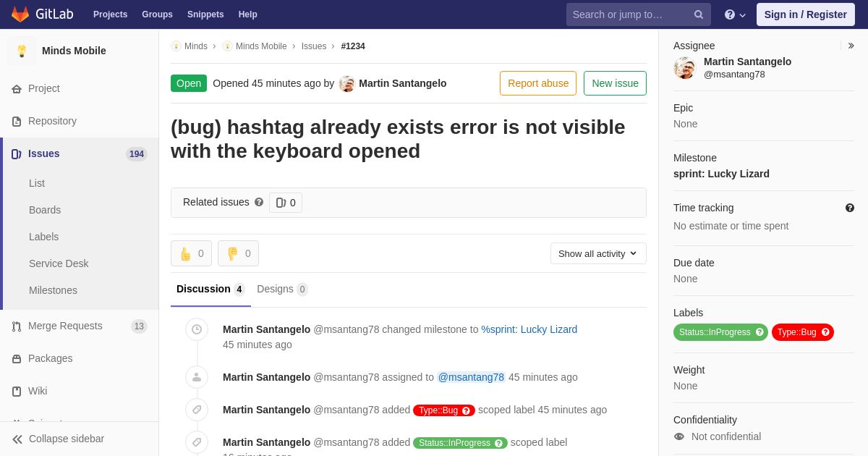This screenshot has height=456, width=868.
Task: Click the Related issues help icon
Action: click(259, 202)
